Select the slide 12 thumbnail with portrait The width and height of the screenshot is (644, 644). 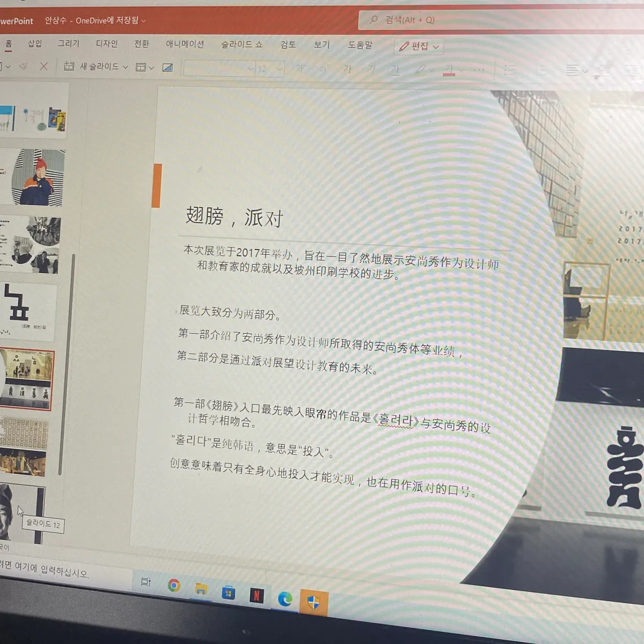point(21,514)
